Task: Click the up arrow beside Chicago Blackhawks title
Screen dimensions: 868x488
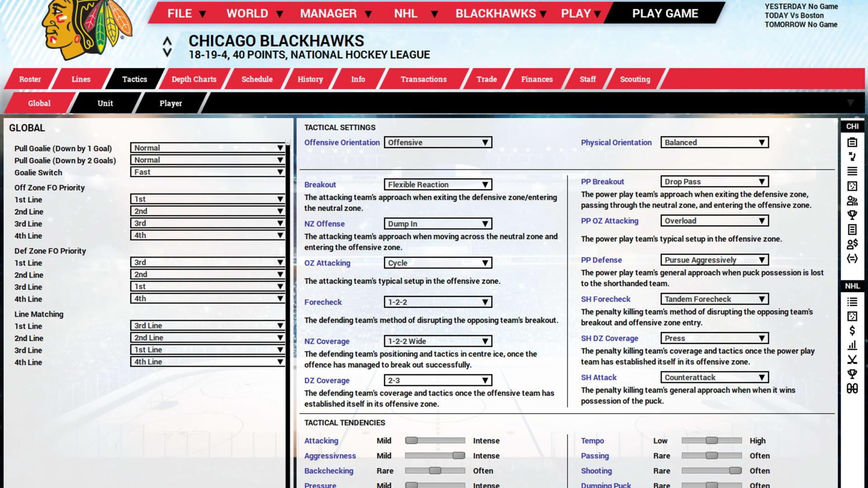Action: 167,41
